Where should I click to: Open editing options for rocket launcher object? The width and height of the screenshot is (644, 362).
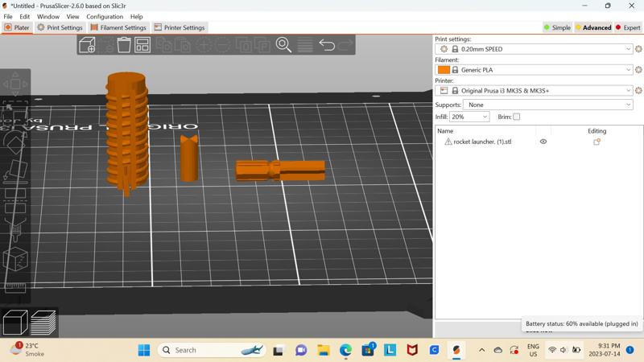(x=597, y=142)
